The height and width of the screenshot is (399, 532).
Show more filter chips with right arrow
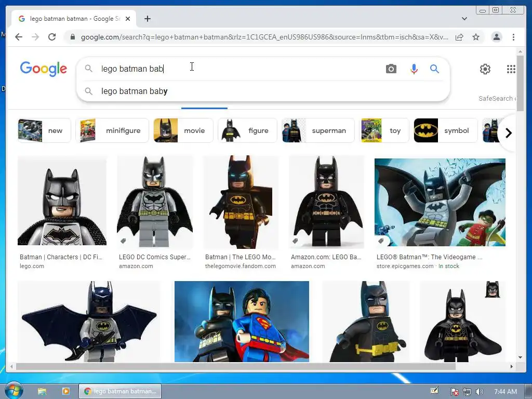508,133
